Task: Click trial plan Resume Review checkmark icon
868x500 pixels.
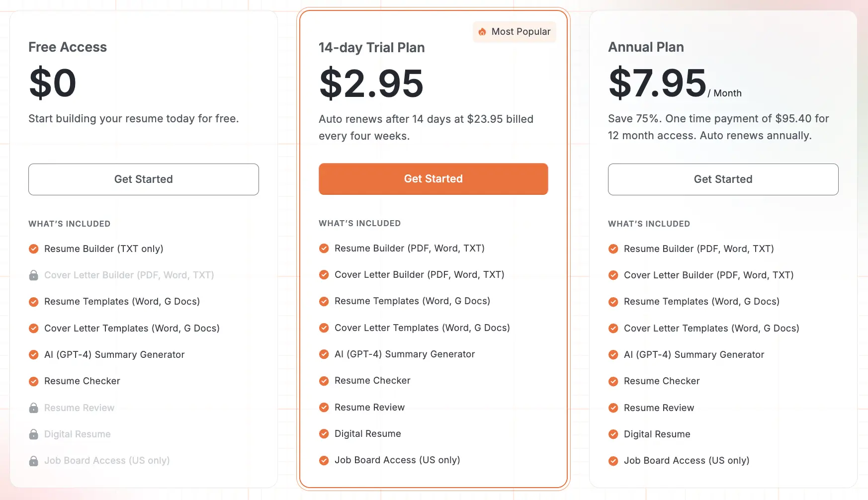Action: pos(324,408)
